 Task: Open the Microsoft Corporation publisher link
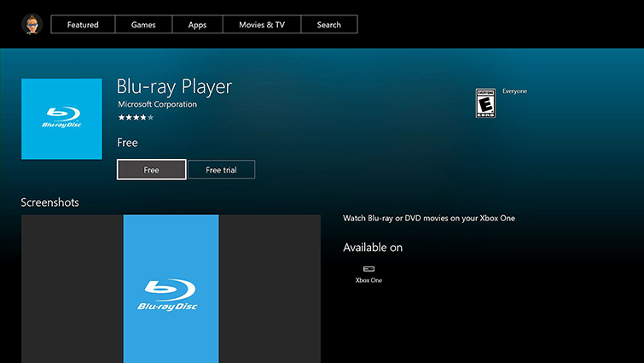click(x=157, y=104)
